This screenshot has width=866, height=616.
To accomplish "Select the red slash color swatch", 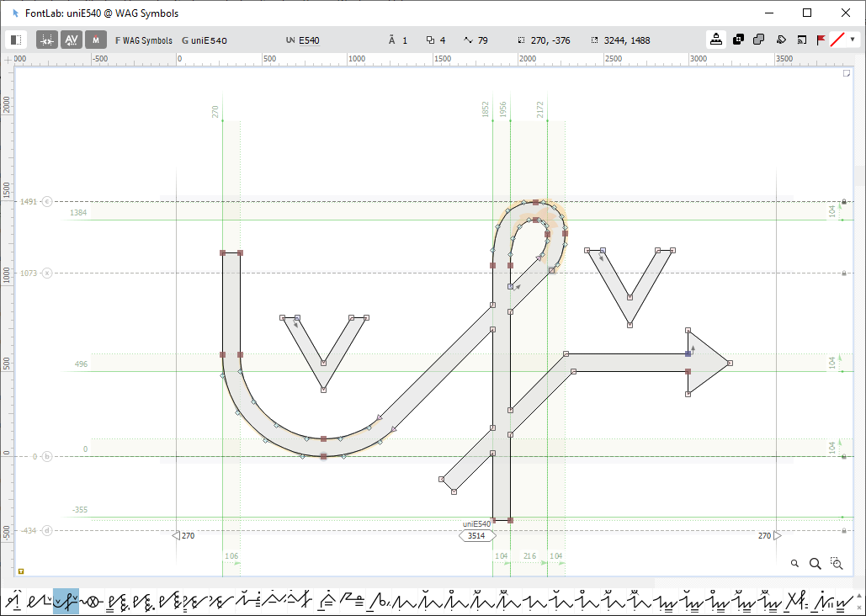I will [x=837, y=40].
